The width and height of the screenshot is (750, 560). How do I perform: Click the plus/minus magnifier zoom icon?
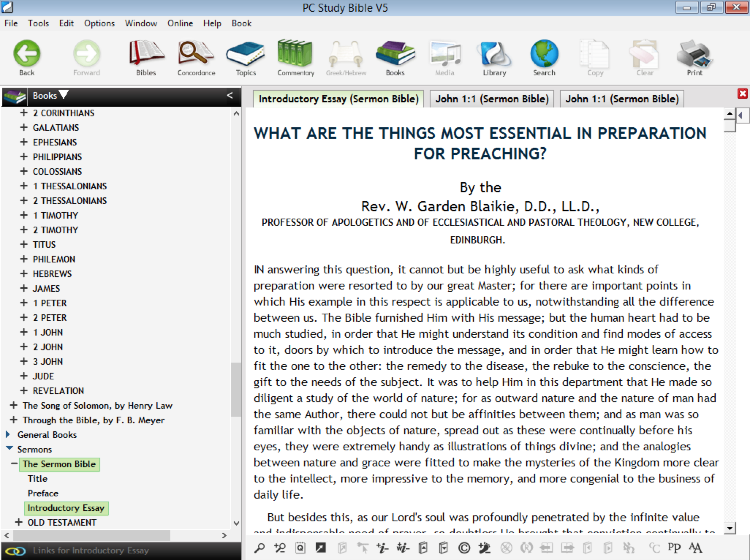point(280,548)
